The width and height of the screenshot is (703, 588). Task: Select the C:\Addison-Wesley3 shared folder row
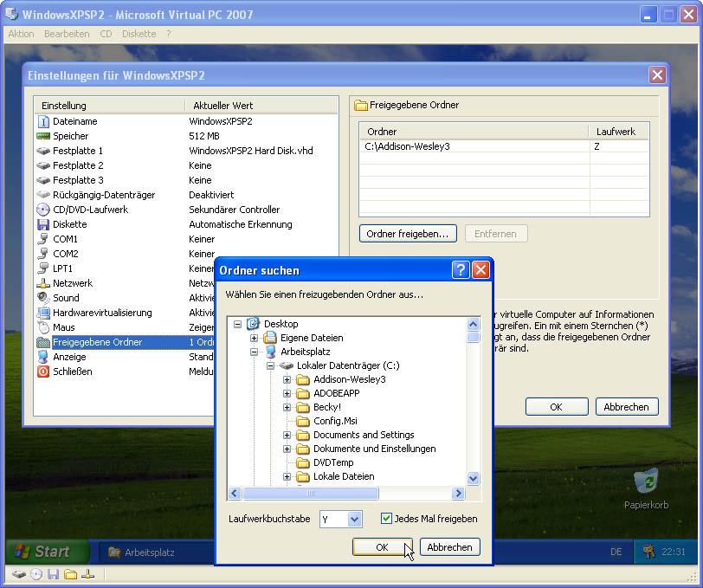click(x=505, y=146)
